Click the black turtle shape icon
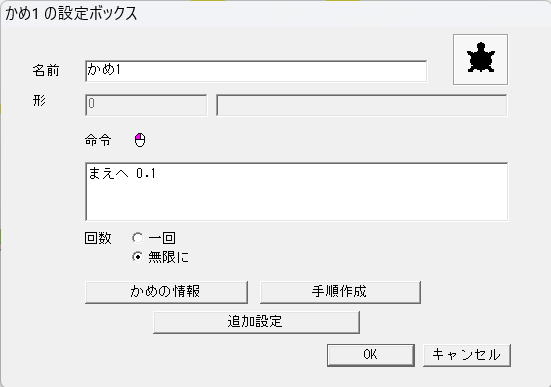The height and width of the screenshot is (387, 551). pyautogui.click(x=480, y=59)
